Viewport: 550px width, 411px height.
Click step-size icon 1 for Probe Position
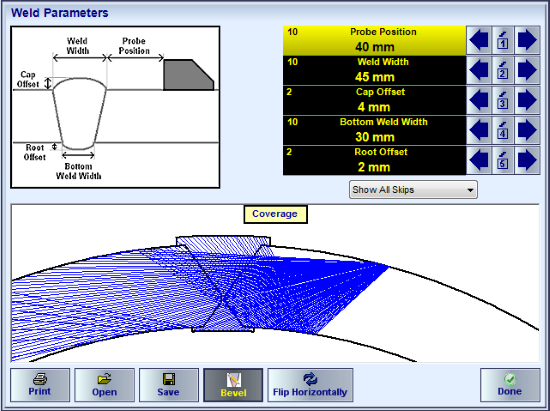(503, 40)
